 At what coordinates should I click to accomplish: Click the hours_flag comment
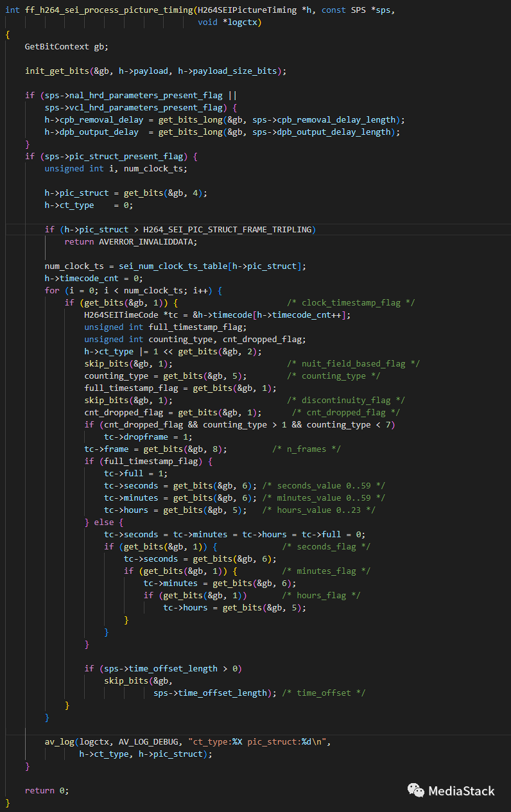point(329,595)
